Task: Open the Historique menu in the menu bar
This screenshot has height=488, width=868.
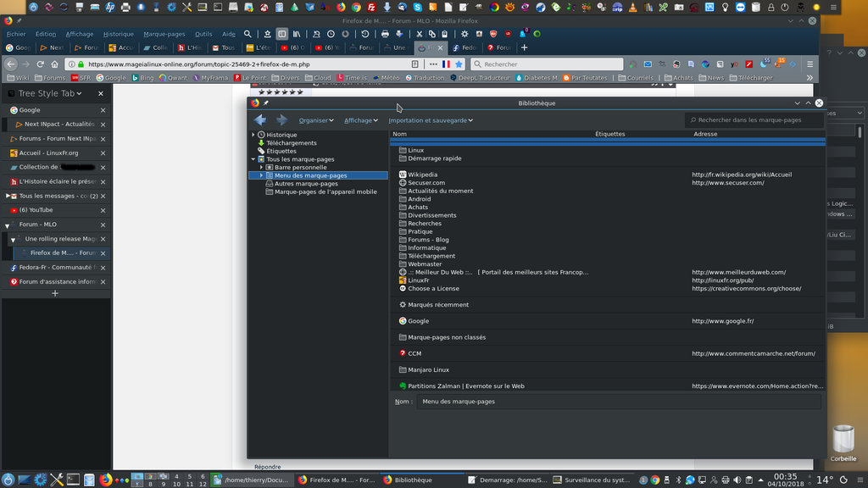Action: 119,34
